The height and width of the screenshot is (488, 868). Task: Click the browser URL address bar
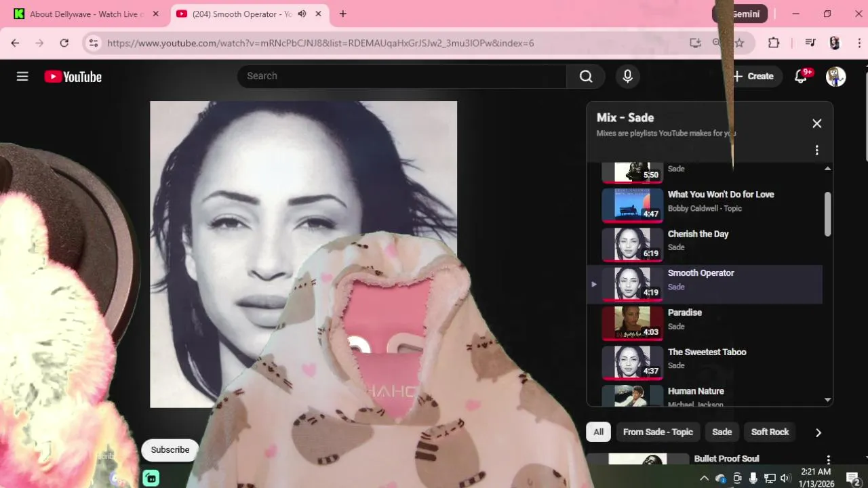pyautogui.click(x=393, y=43)
